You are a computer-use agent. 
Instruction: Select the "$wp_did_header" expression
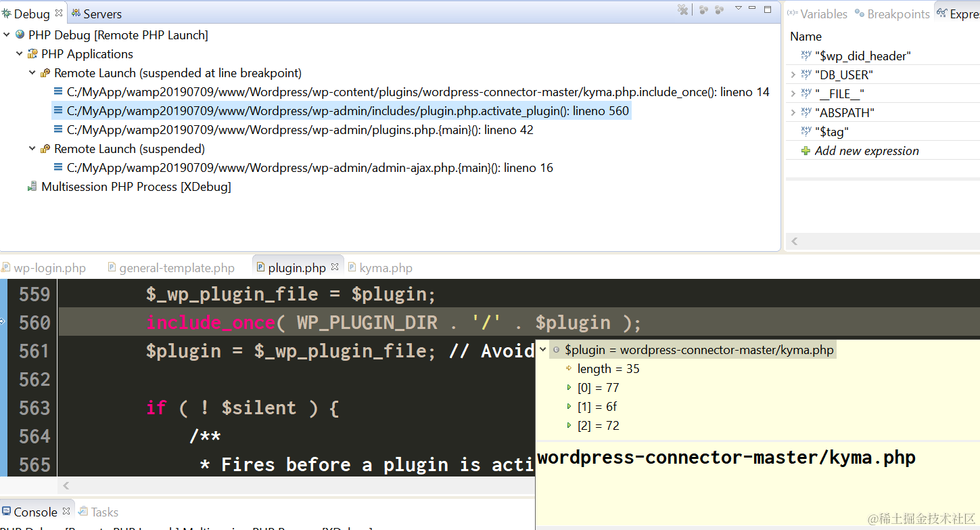[x=862, y=56]
